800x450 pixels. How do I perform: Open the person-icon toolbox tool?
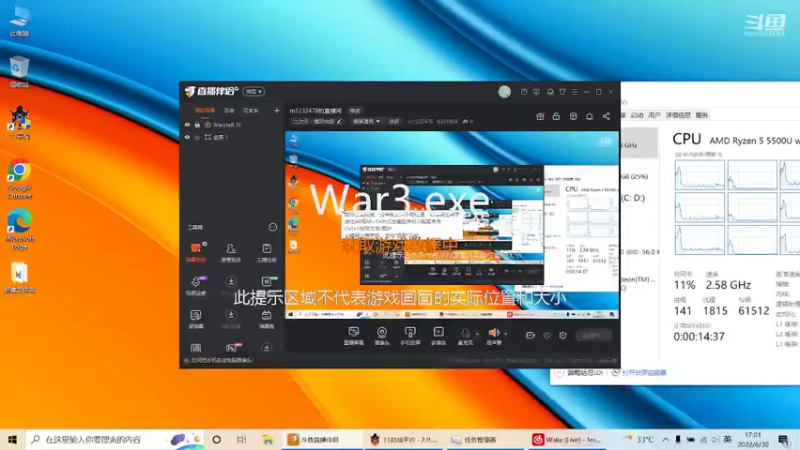[x=231, y=252]
